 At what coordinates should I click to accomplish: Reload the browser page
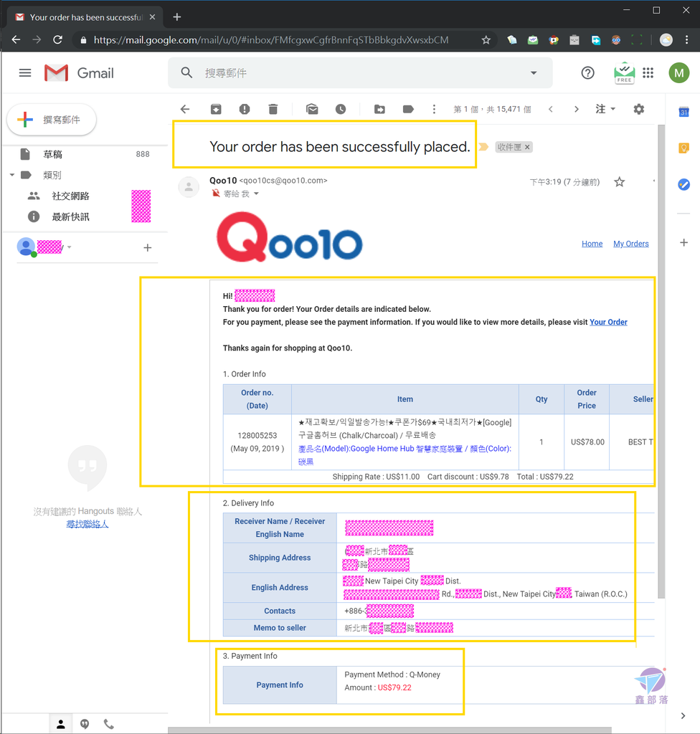pyautogui.click(x=57, y=40)
